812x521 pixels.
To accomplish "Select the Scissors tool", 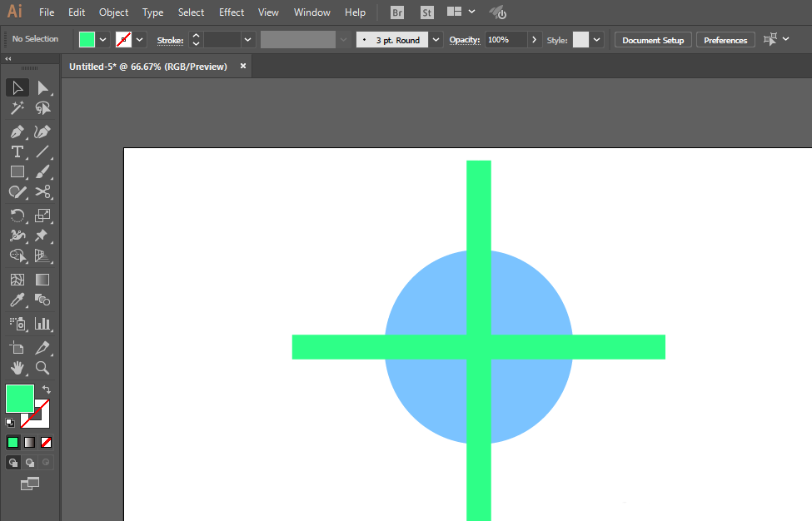I will click(42, 192).
